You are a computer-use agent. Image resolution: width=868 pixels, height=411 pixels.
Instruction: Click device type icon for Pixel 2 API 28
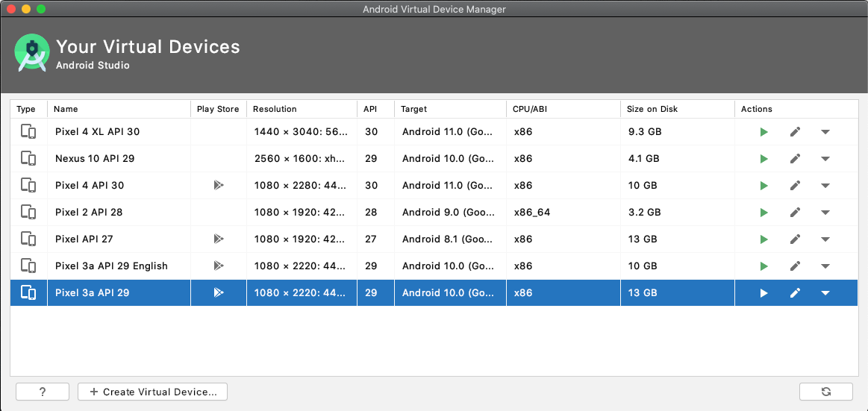(28, 213)
